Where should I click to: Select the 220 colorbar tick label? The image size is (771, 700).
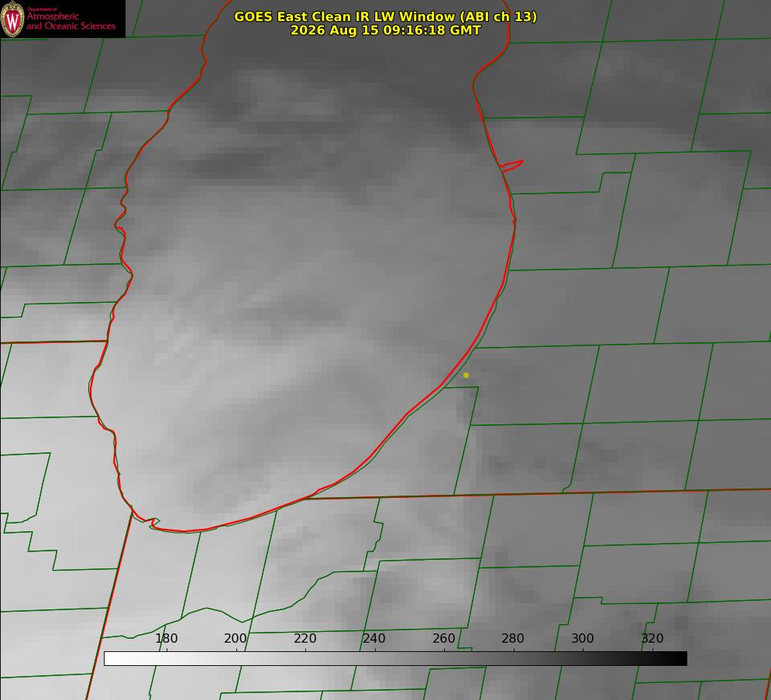click(x=305, y=638)
